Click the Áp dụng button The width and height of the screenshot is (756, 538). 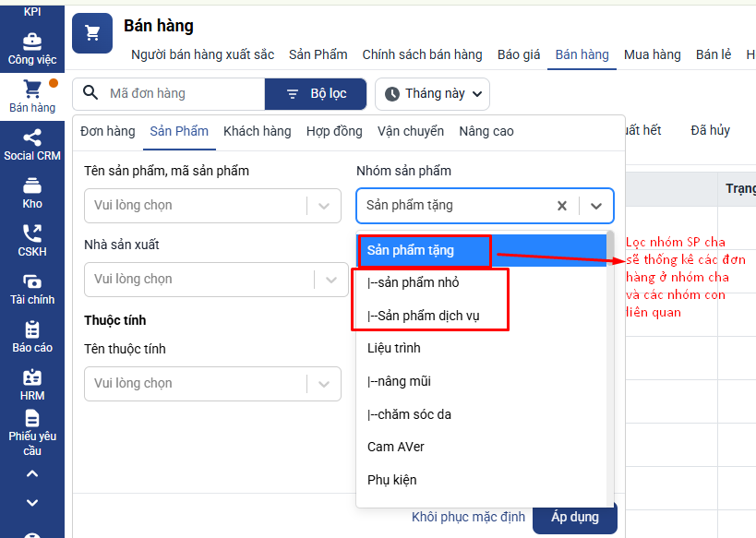(x=574, y=517)
